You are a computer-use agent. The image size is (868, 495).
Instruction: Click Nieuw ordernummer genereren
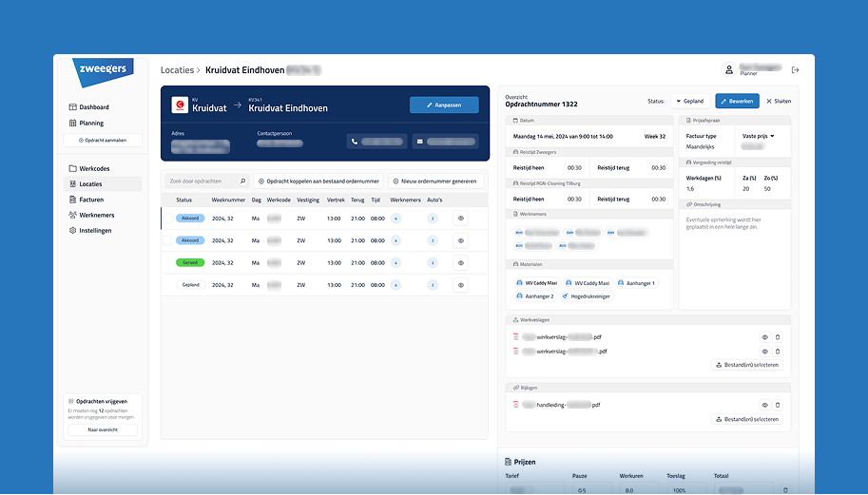coord(434,181)
